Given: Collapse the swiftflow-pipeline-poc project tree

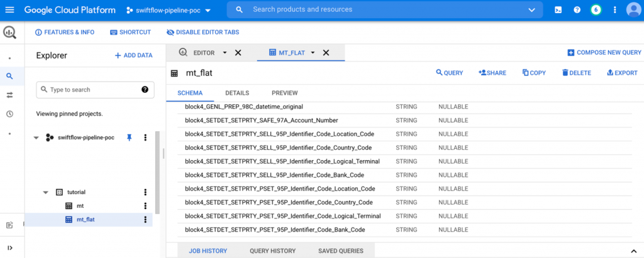Looking at the screenshot, I should click(36, 137).
